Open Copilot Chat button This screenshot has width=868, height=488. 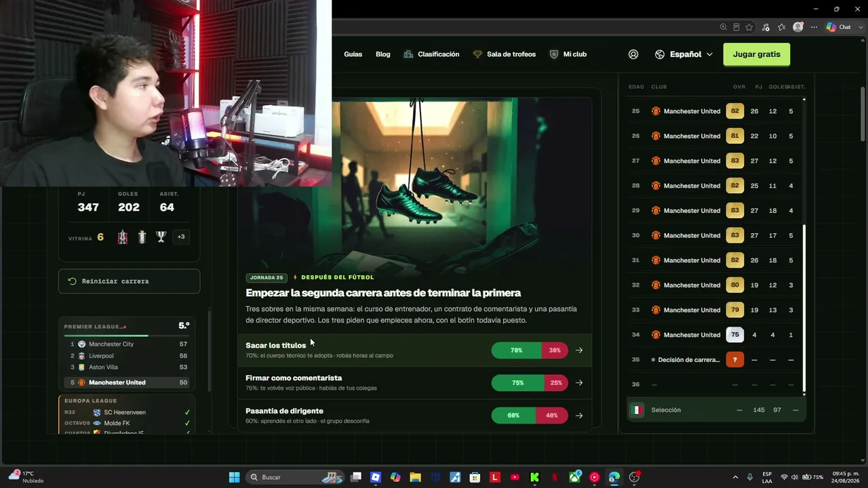coord(839,27)
